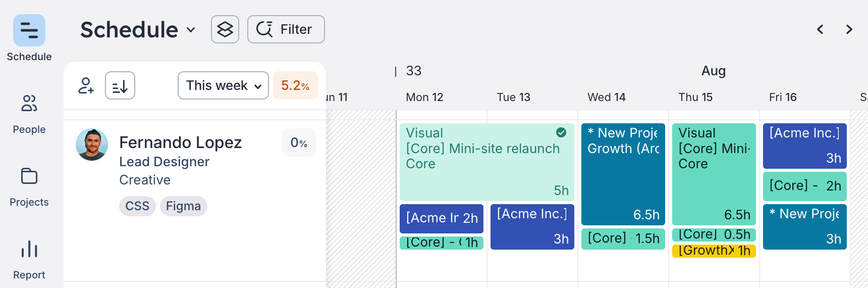Viewport: 868px width, 288px height.
Task: Click the layers view icon button
Action: [225, 29]
